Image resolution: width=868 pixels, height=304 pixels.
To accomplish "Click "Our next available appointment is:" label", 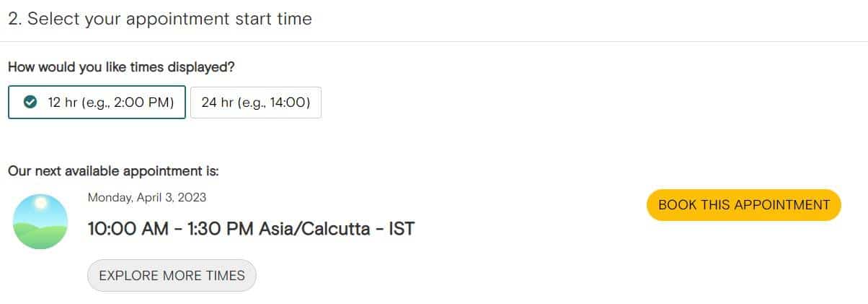I will (x=113, y=171).
